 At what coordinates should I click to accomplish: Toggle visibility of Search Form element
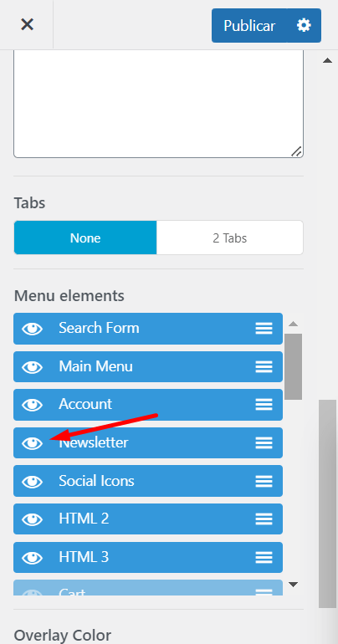(x=32, y=329)
